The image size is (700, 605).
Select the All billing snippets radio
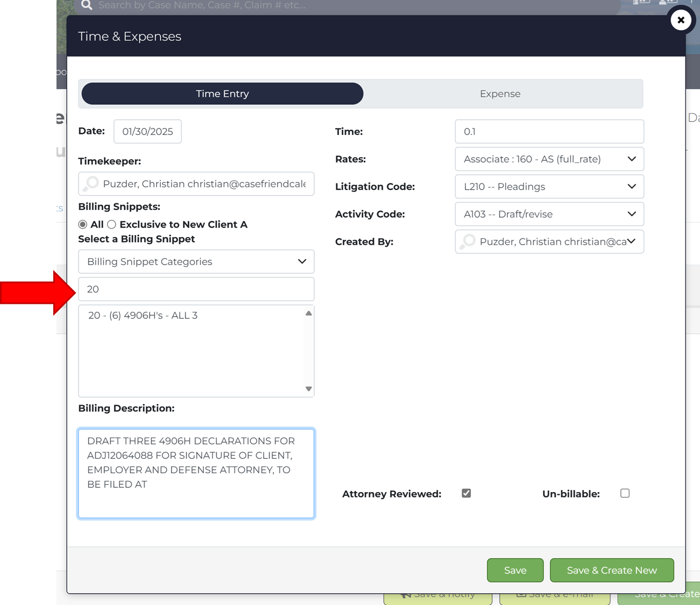coord(83,224)
